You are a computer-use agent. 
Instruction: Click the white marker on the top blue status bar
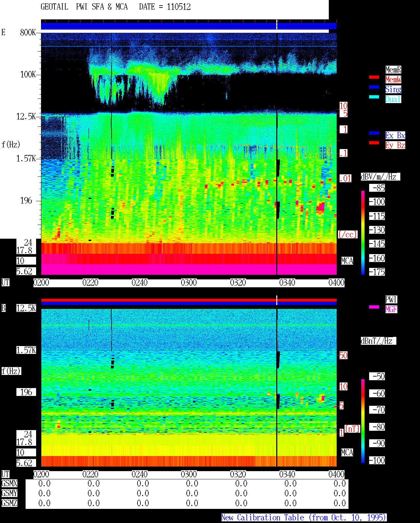tap(277, 25)
